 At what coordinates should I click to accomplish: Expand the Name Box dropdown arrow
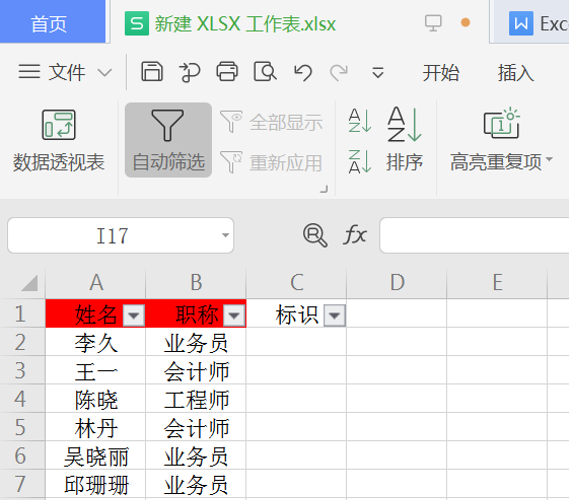pos(225,235)
